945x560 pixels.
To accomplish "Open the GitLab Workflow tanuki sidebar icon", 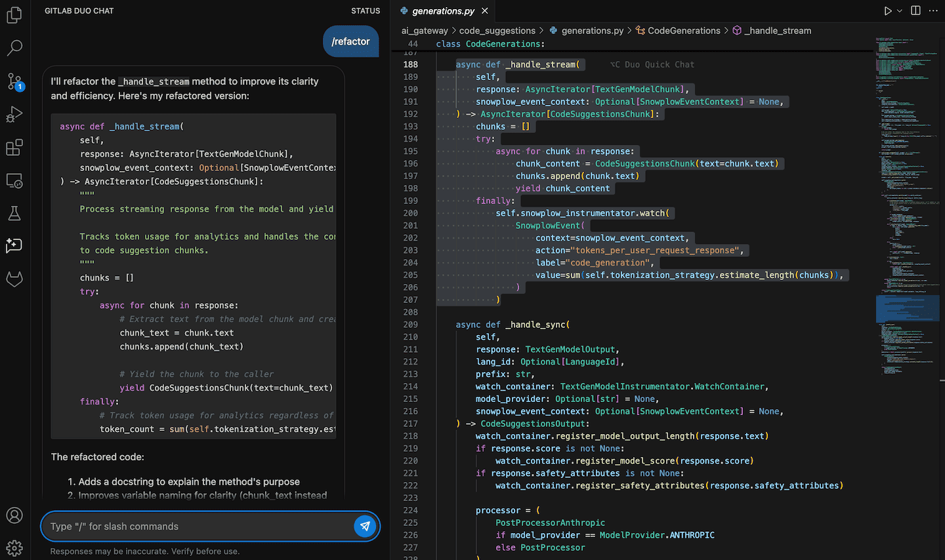I will tap(14, 279).
